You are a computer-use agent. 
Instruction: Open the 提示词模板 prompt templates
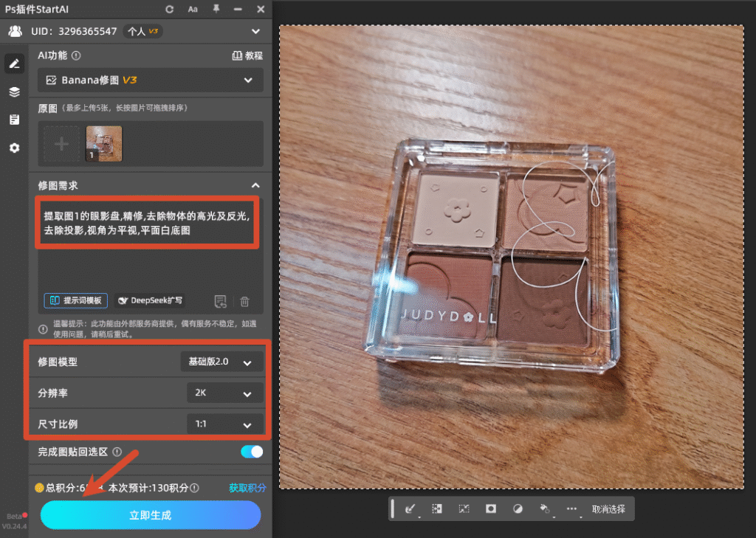click(76, 300)
